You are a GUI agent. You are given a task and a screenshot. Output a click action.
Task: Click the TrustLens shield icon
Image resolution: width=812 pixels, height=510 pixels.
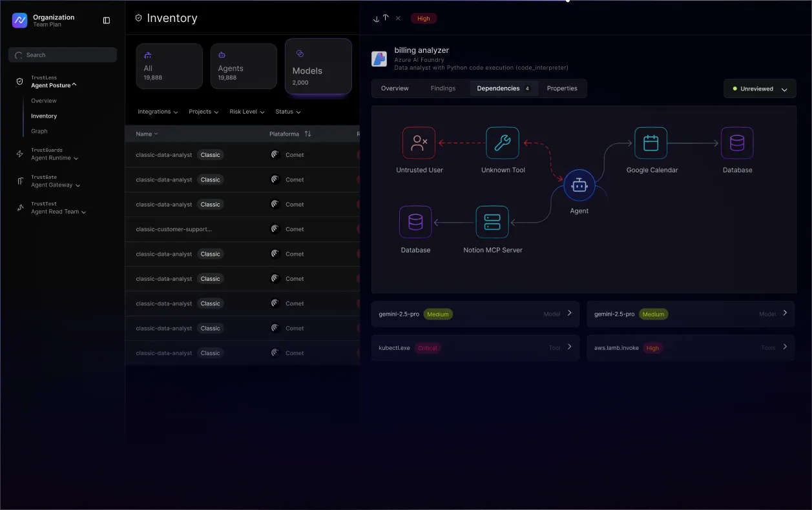(20, 82)
